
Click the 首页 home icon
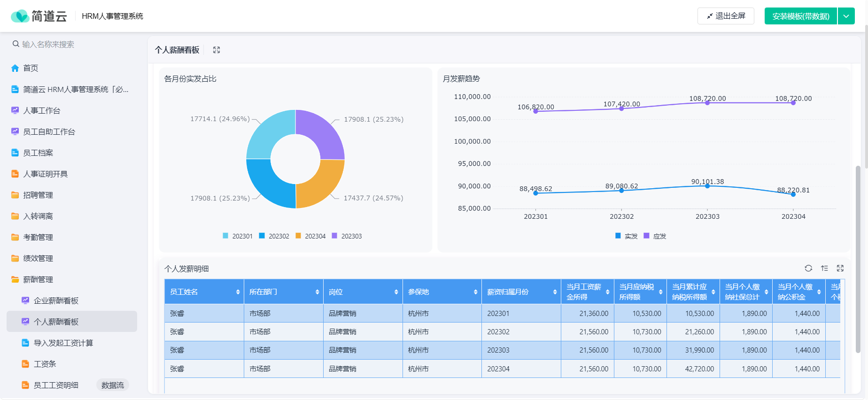(15, 68)
